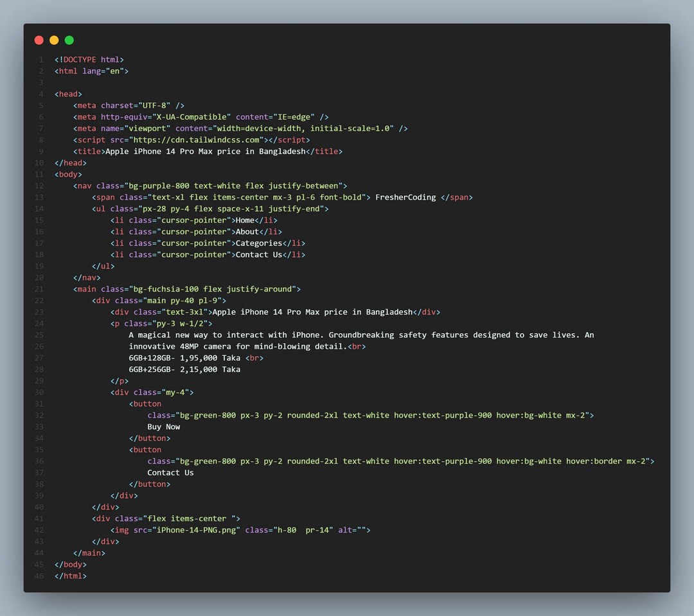
Task: Click the FresherCoding span text
Action: click(405, 197)
